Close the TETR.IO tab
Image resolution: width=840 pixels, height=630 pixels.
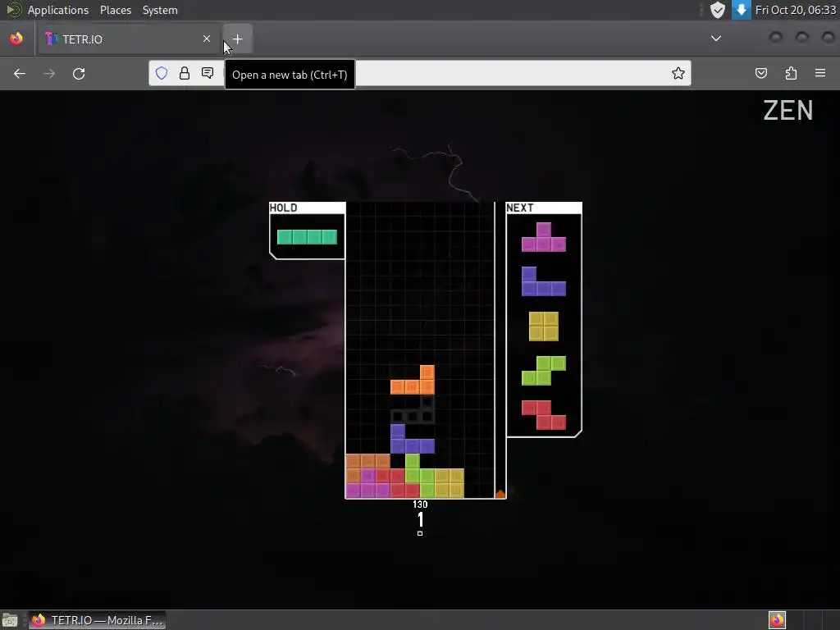point(207,39)
